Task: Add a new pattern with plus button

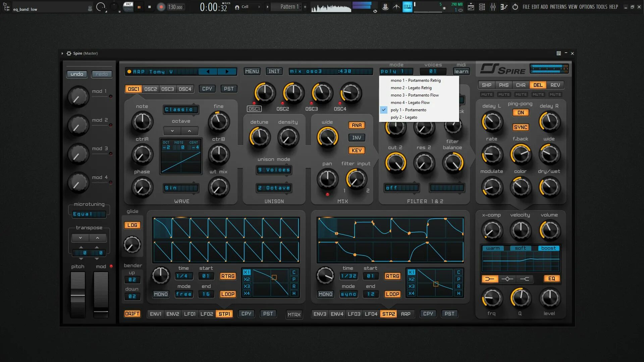Action: [x=305, y=7]
